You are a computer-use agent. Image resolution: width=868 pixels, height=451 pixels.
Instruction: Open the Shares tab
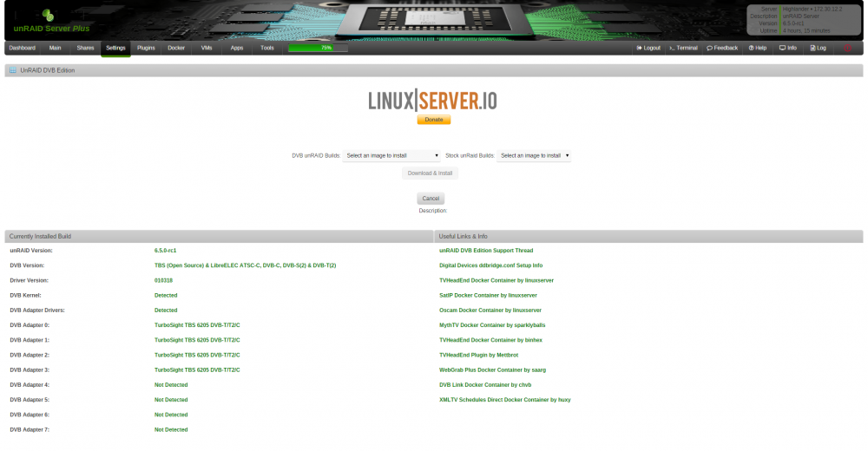coord(85,49)
